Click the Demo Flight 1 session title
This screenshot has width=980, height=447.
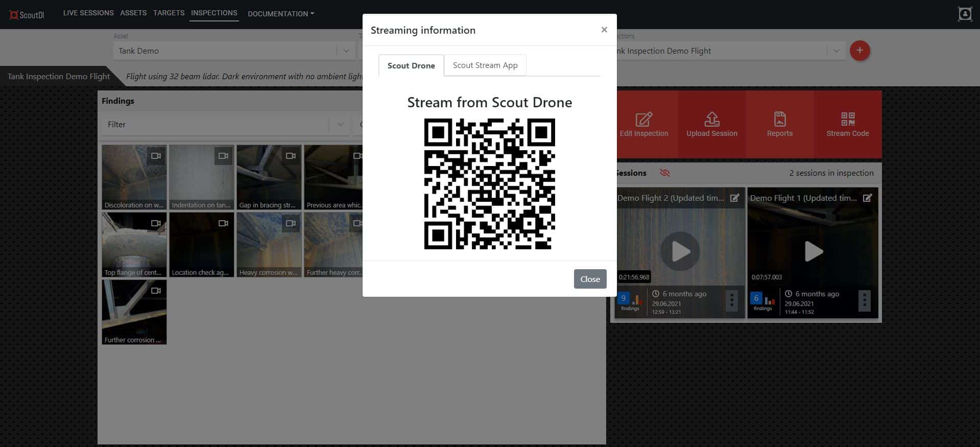(x=803, y=198)
